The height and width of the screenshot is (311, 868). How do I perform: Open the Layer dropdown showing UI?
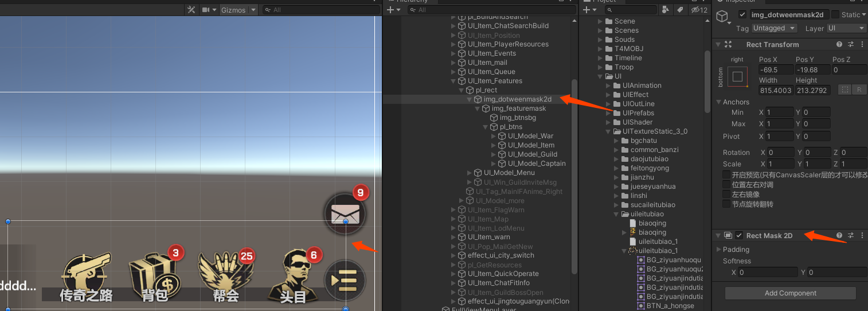pos(846,28)
